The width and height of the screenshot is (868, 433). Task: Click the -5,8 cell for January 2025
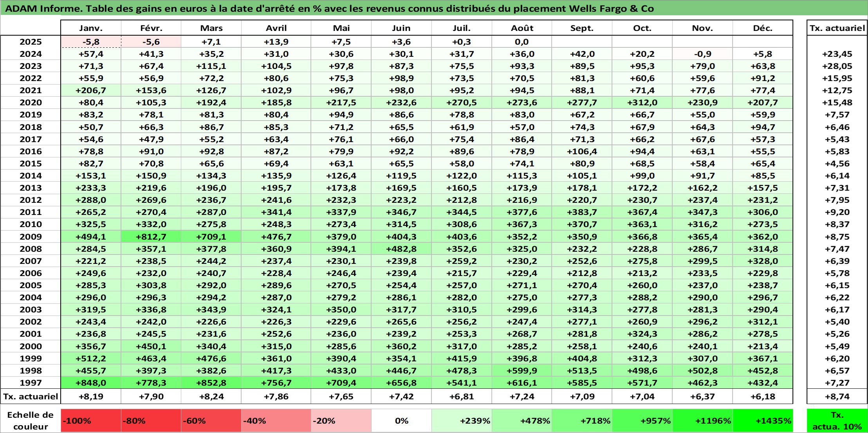coord(91,42)
